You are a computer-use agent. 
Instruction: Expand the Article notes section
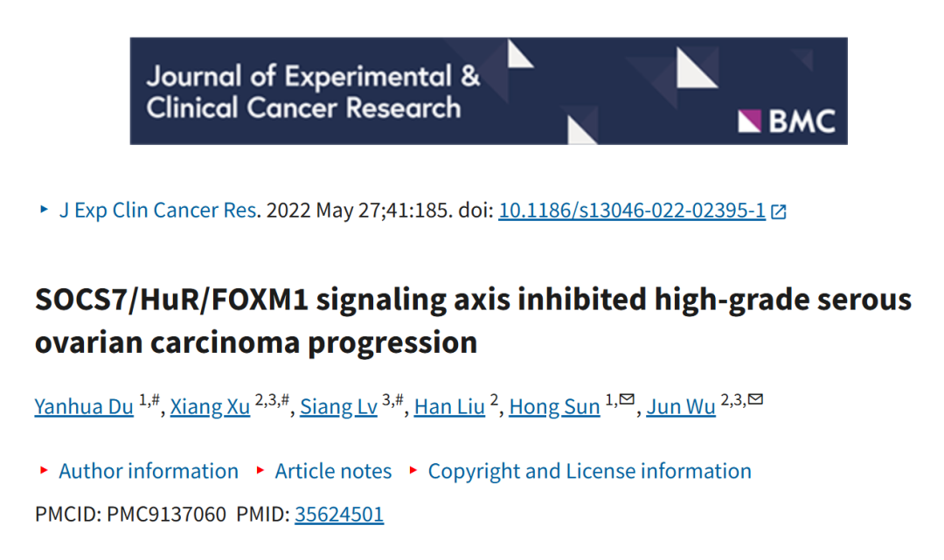tap(333, 471)
